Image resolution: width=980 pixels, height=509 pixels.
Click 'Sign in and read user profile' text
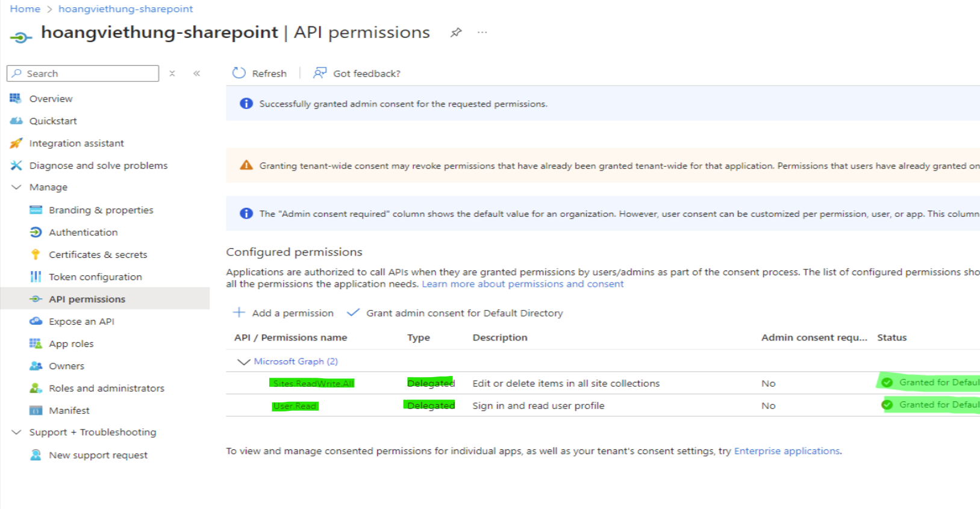coord(538,405)
